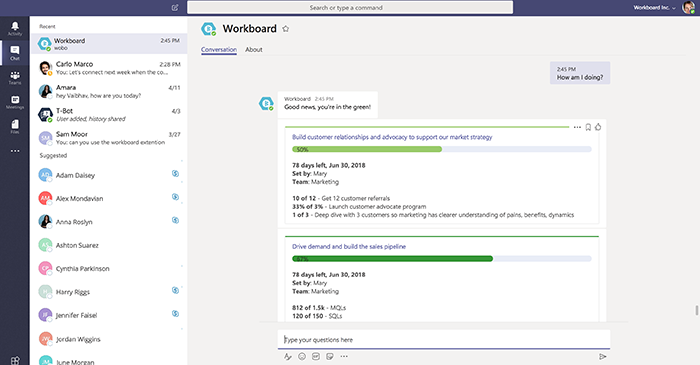Viewport: 700px width, 365px height.
Task: Open the Amara chat
Action: tap(108, 91)
